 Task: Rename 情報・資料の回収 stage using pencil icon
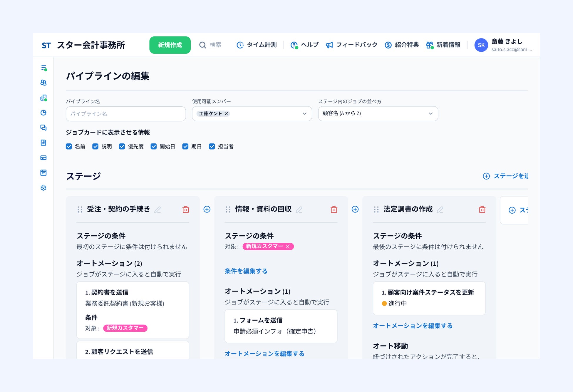coord(299,210)
